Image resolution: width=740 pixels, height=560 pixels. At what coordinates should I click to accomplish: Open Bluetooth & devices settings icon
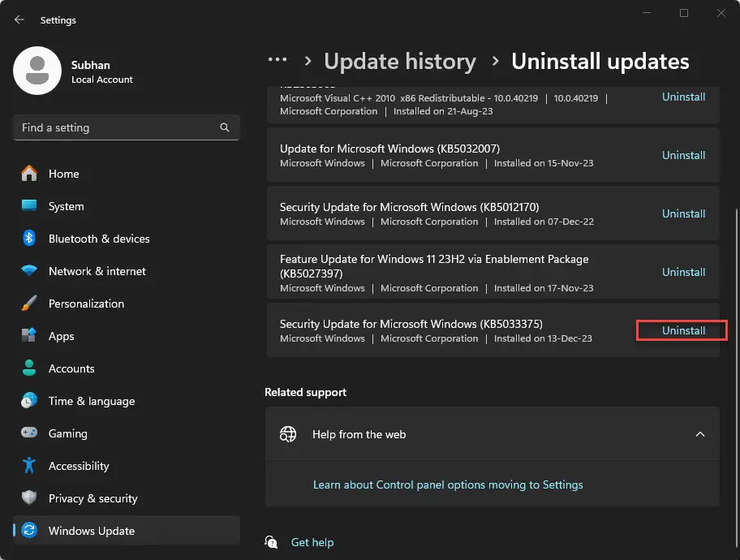point(29,239)
